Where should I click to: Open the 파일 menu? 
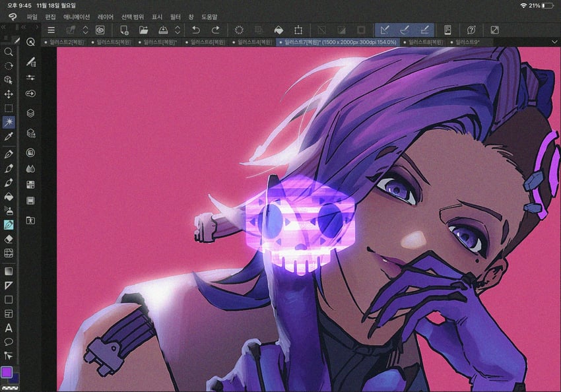pos(32,16)
